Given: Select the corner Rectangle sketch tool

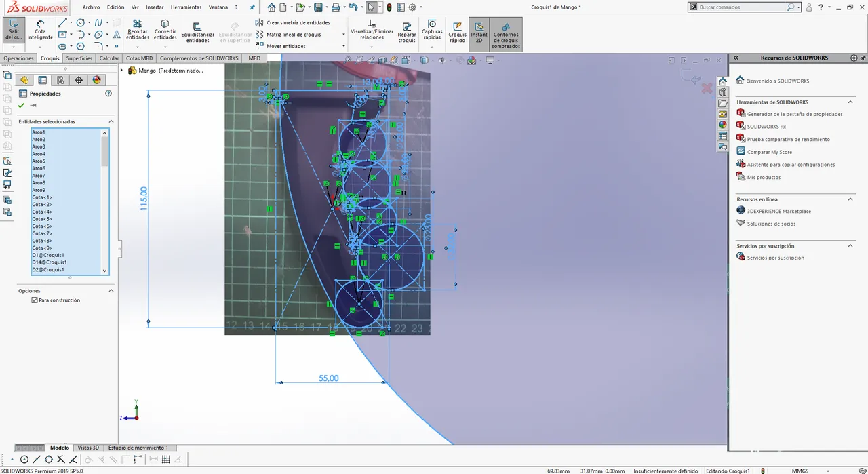Looking at the screenshot, I should coord(62,35).
